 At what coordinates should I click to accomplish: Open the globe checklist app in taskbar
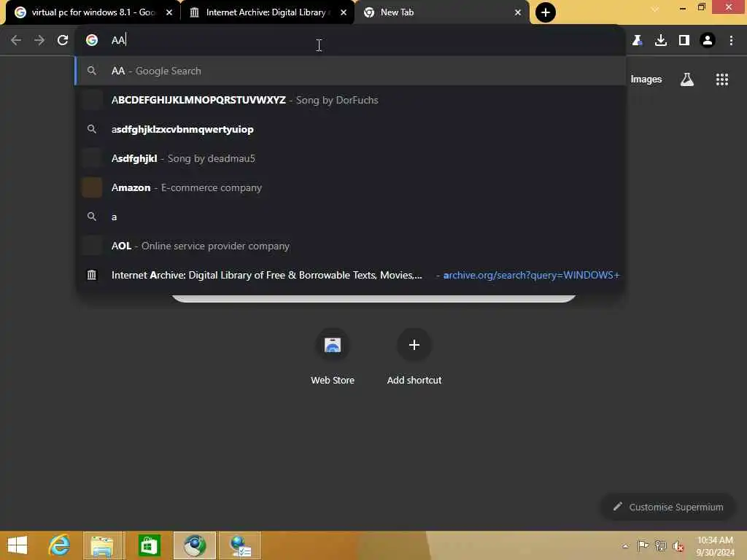coord(241,545)
